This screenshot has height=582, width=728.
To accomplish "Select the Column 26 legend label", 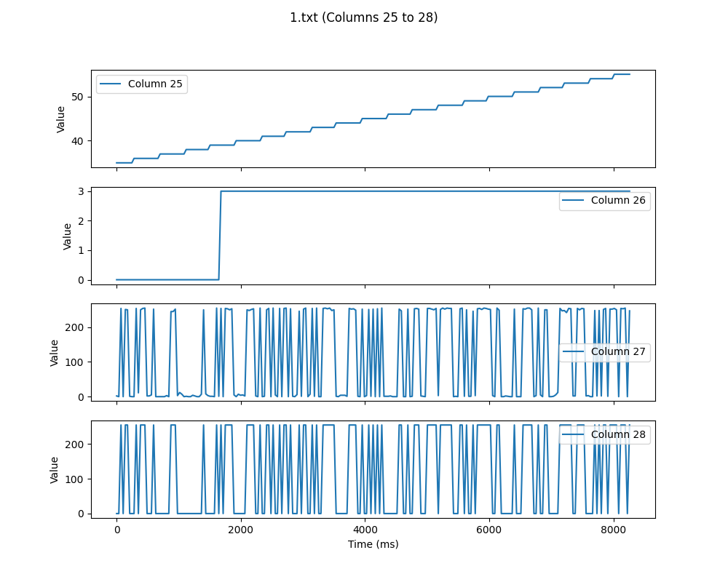I will click(x=618, y=200).
